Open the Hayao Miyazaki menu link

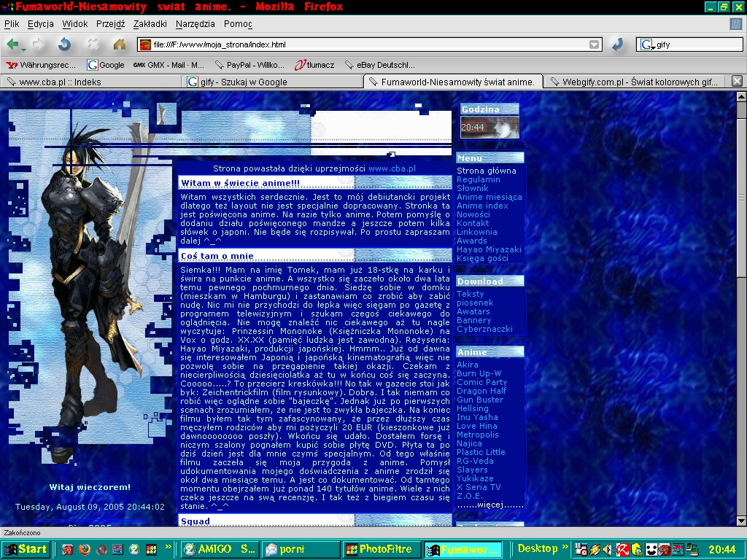click(489, 249)
